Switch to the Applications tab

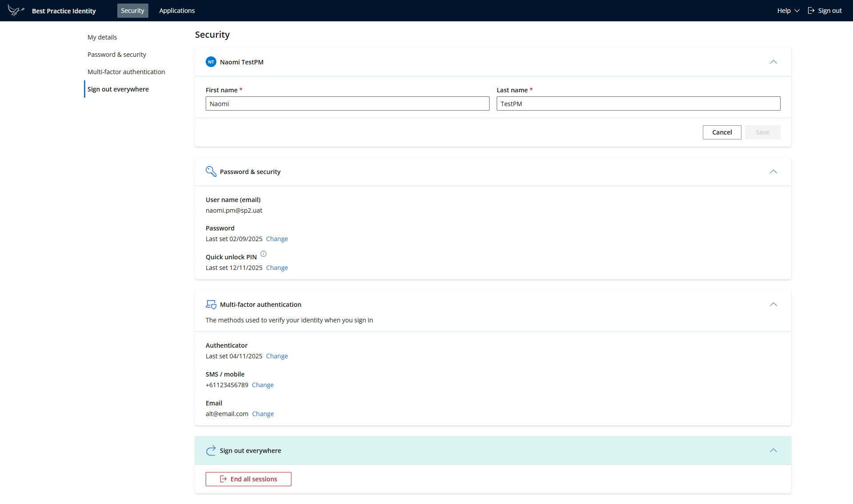[177, 11]
